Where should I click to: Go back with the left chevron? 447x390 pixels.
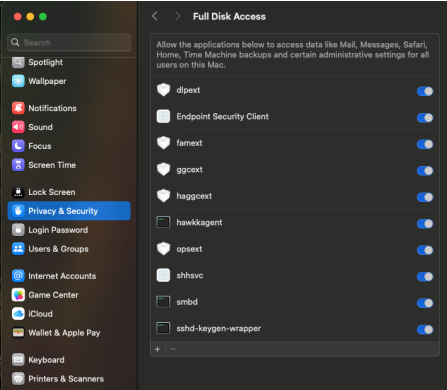(155, 16)
